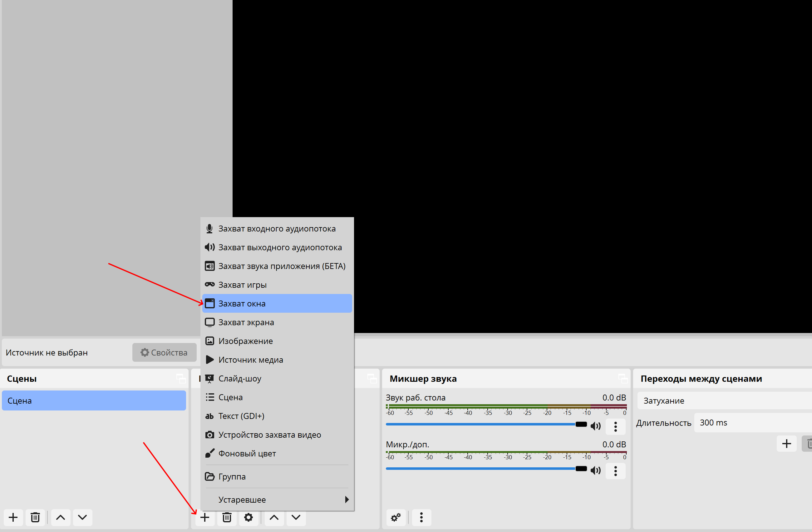
Task: Choose Слайд-шоу source
Action: pyautogui.click(x=277, y=378)
